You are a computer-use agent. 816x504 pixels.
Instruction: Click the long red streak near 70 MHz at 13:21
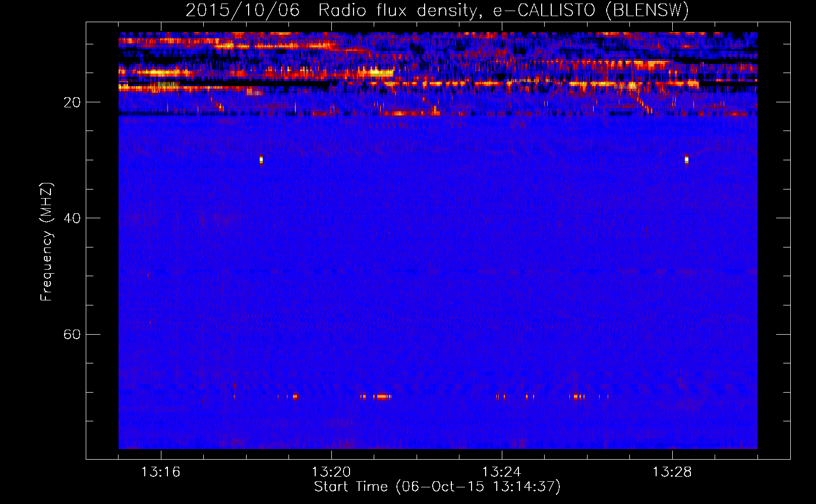pyautogui.click(x=382, y=397)
